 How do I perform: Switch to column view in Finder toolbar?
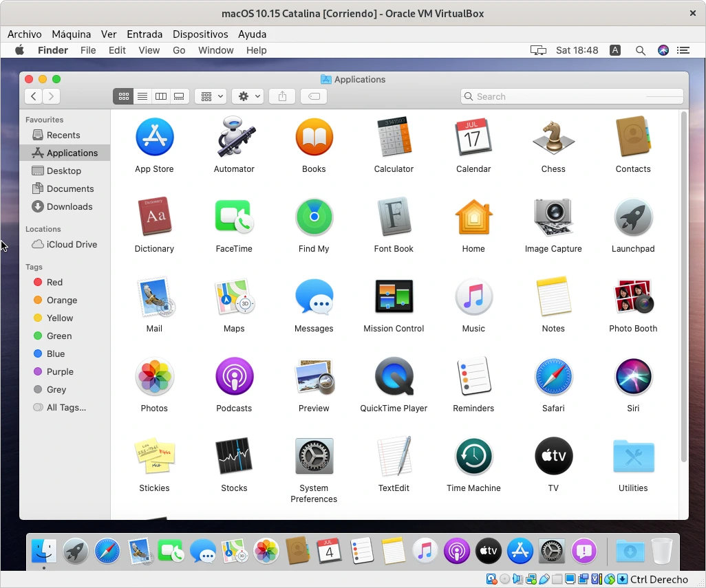click(161, 97)
